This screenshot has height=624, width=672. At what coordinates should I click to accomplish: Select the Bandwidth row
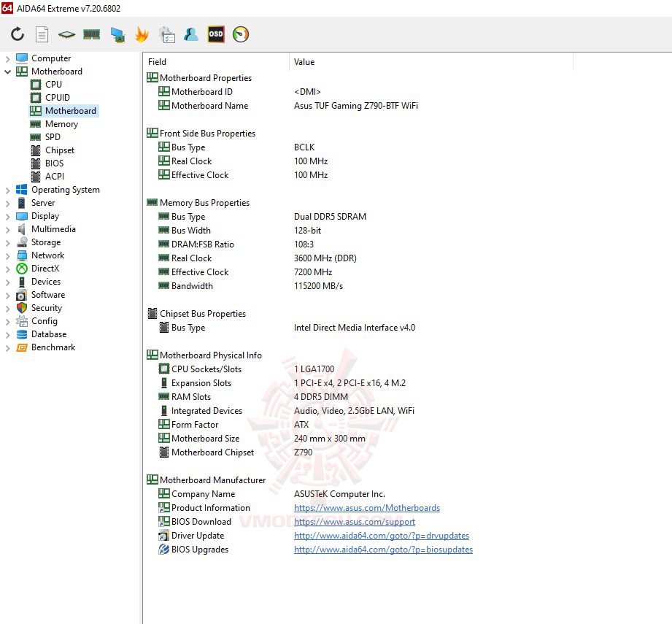[x=251, y=286]
